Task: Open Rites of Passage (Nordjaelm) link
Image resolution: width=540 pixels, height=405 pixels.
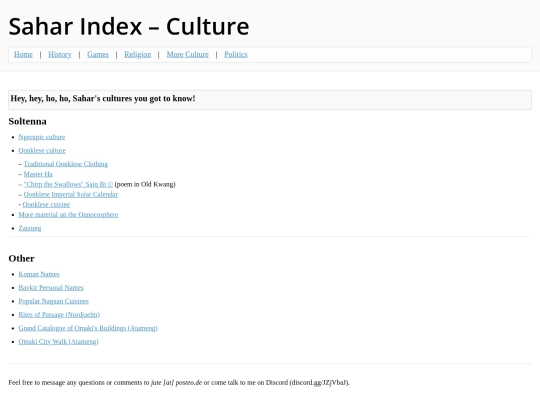Action: [59, 315]
